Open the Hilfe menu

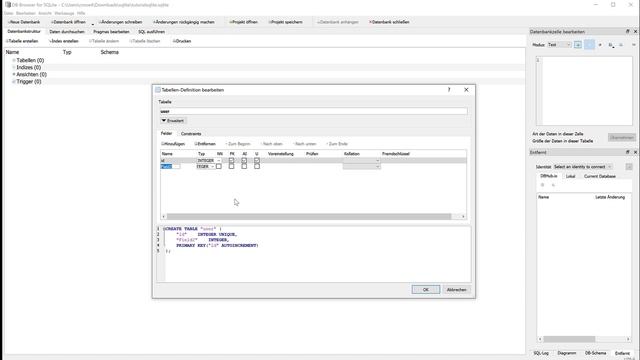pos(81,13)
